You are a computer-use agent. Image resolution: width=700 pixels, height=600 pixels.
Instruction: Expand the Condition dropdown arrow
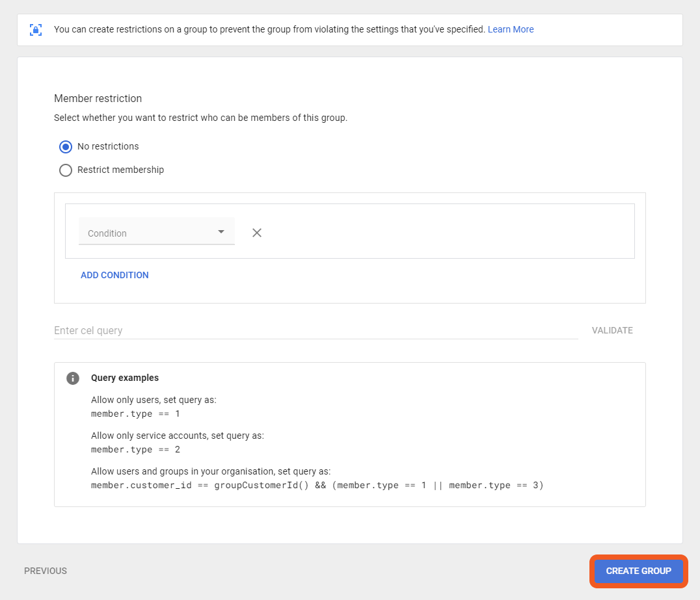point(221,232)
